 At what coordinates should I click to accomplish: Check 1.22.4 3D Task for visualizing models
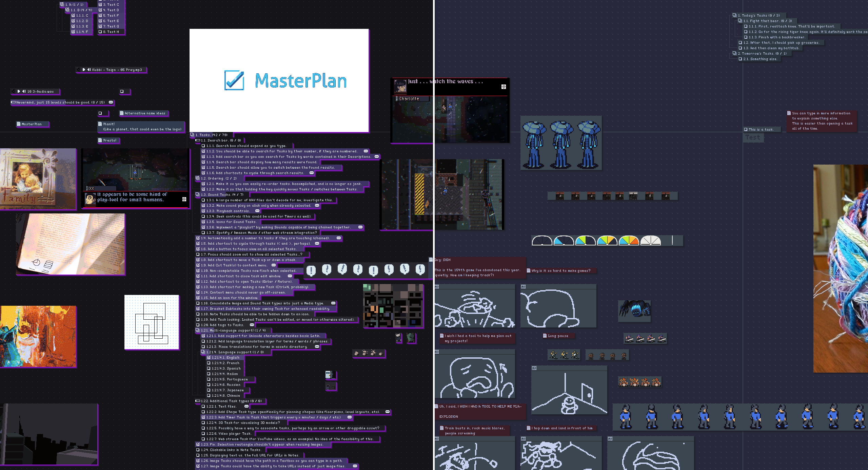(203, 422)
